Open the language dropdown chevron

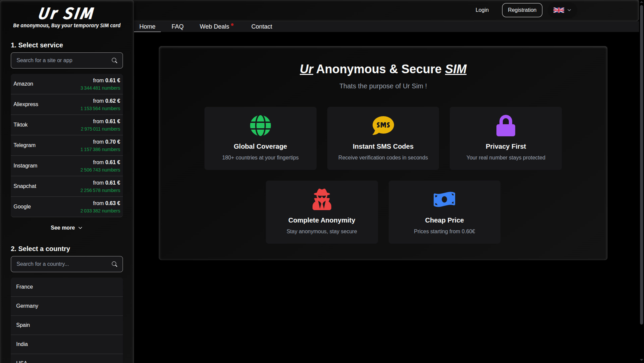pyautogui.click(x=569, y=10)
